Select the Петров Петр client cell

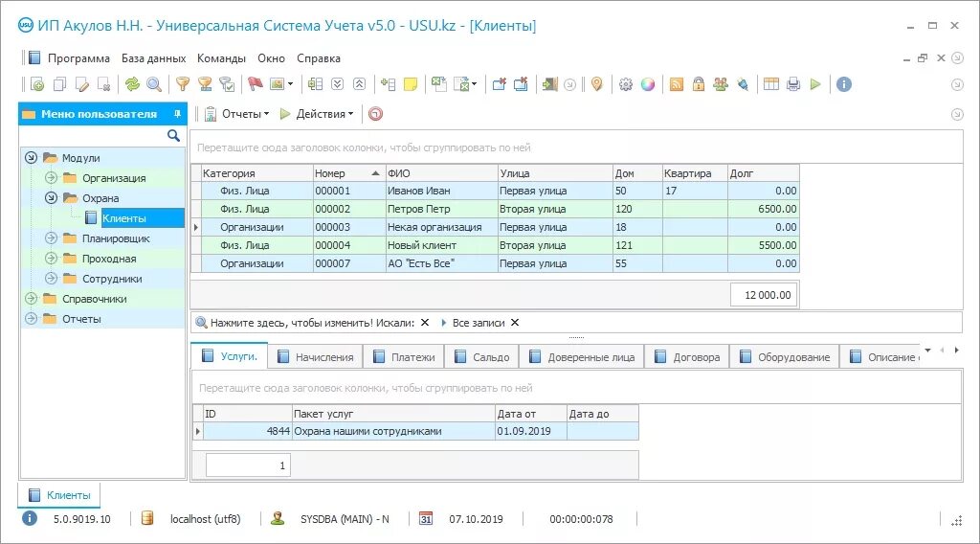[441, 209]
